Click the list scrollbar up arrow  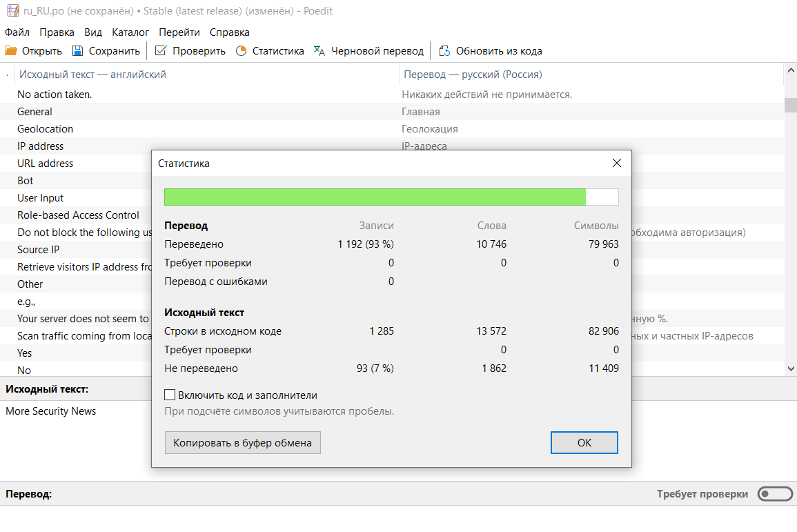(790, 70)
